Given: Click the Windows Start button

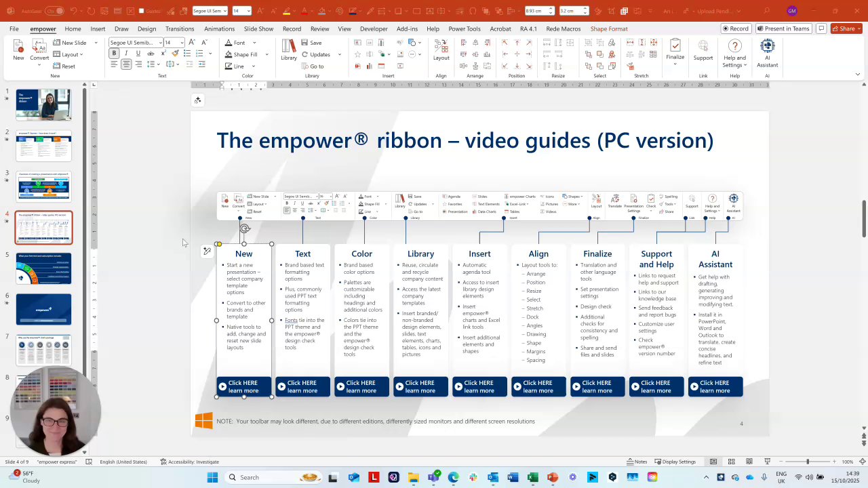Looking at the screenshot, I should click(x=212, y=477).
